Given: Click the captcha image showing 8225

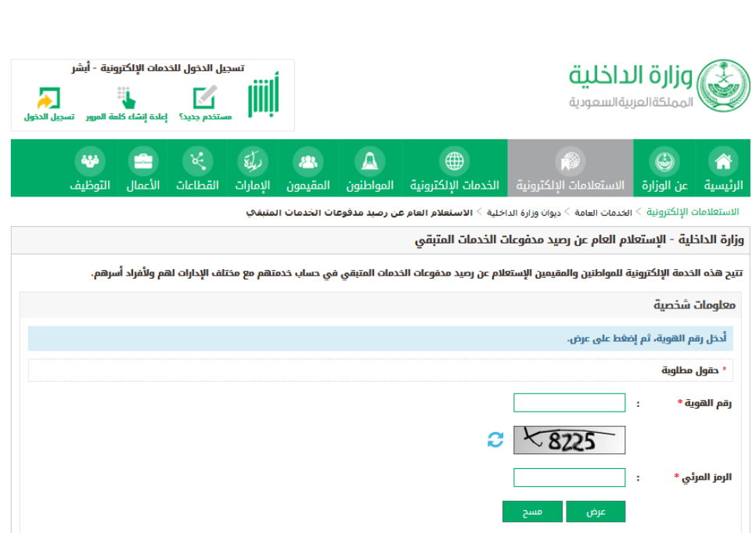Looking at the screenshot, I should pos(570,440).
